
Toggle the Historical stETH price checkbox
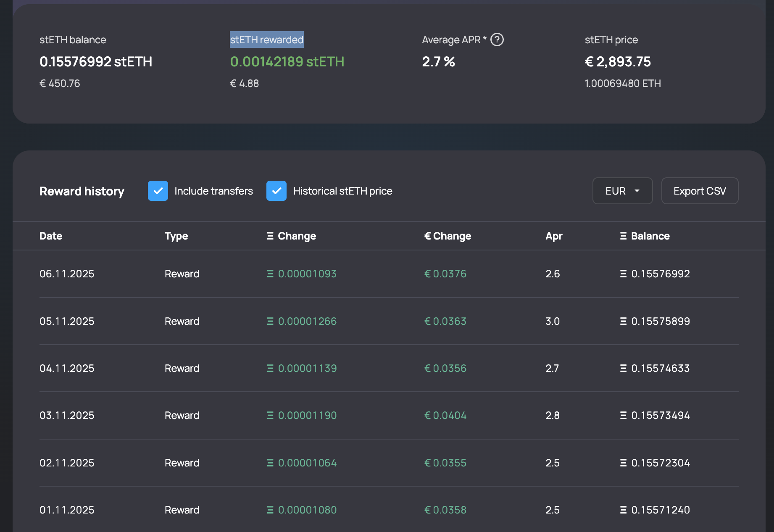tap(276, 191)
